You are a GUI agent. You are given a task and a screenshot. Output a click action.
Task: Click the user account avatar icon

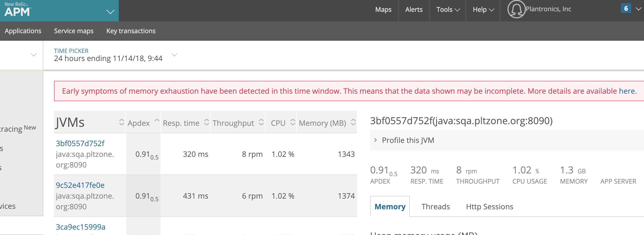point(516,9)
